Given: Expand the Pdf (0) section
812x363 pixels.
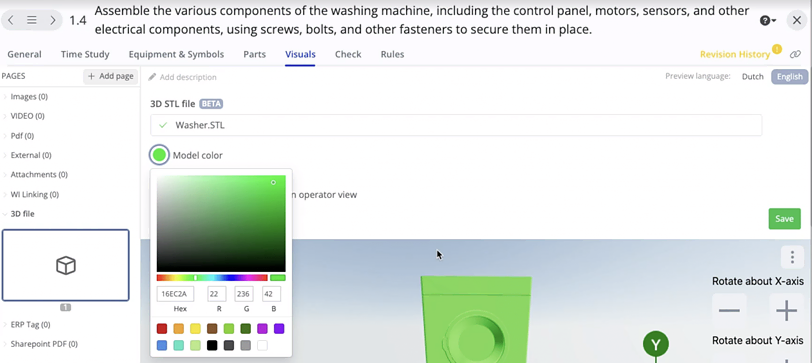Looking at the screenshot, I should click(x=22, y=136).
